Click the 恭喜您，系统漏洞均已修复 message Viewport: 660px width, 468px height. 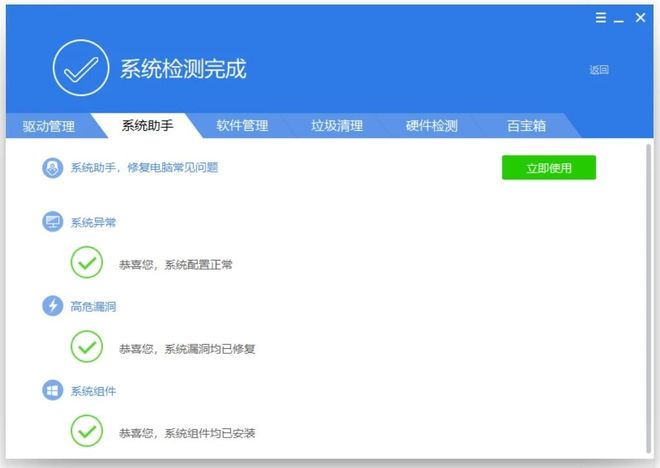pyautogui.click(x=187, y=349)
